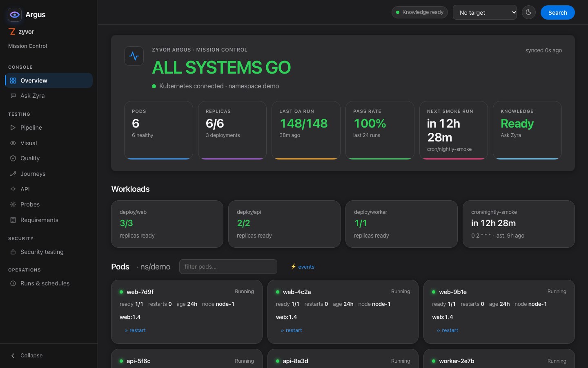Click the Probes sun-shaped icon

(x=13, y=204)
